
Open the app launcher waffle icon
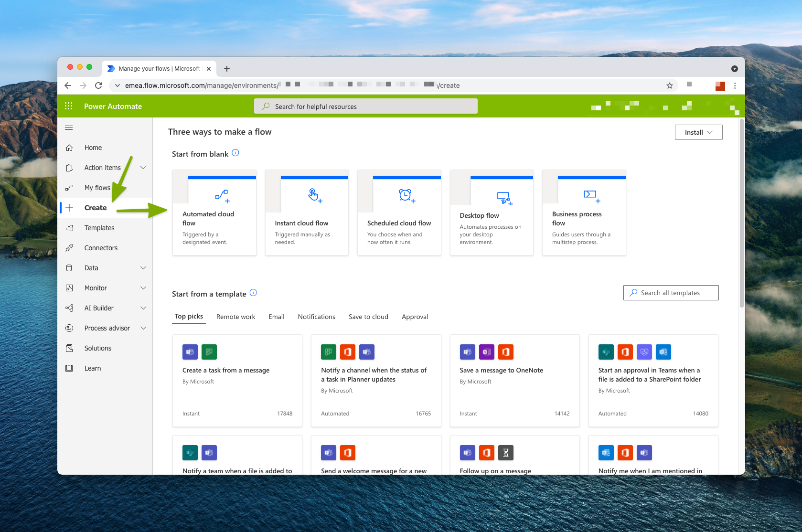69,106
